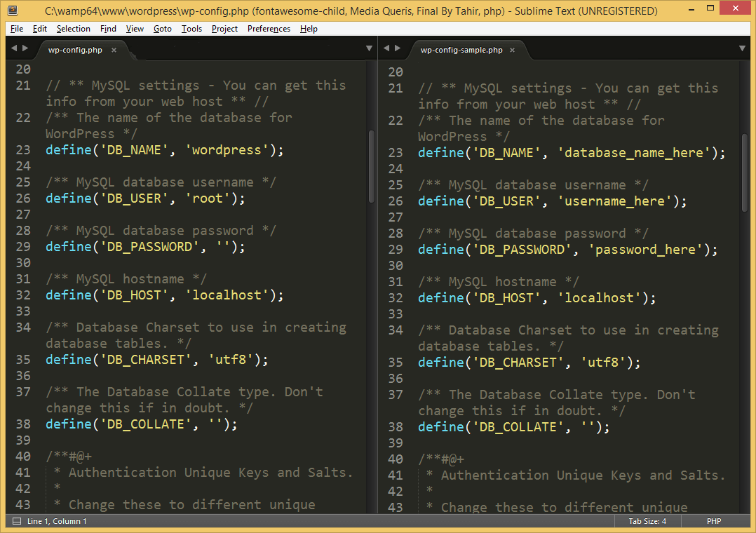Switch to the wp-config.php tab
756x533 pixels.
tap(75, 50)
